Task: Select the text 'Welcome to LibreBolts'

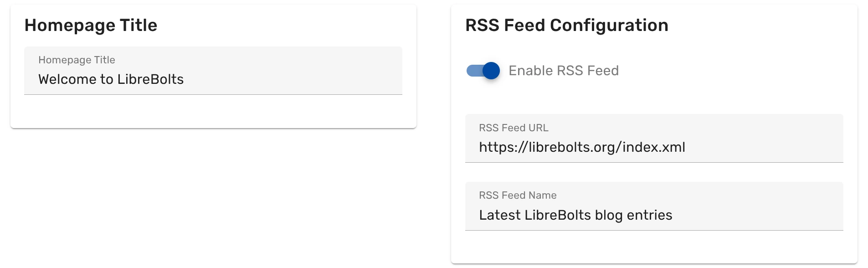Action: (111, 79)
